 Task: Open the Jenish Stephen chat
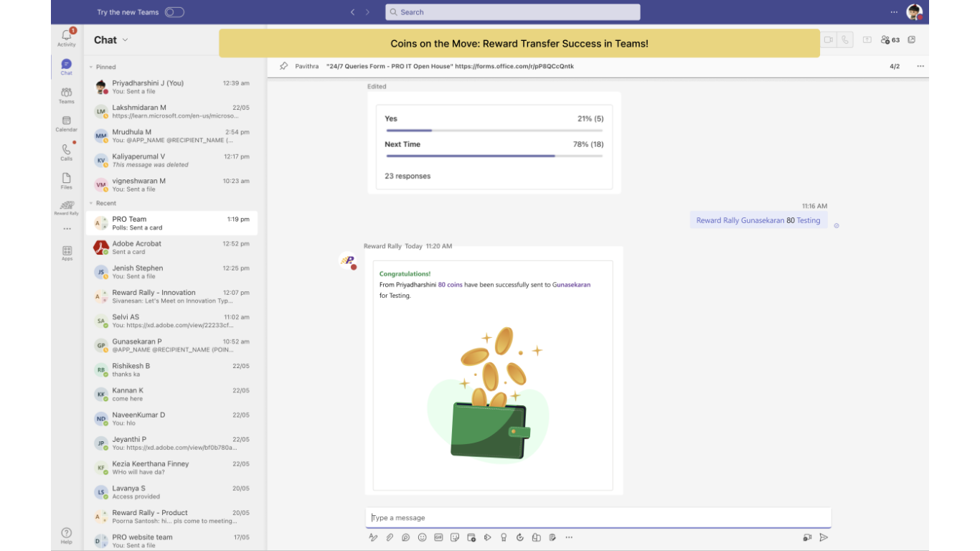[x=171, y=272]
